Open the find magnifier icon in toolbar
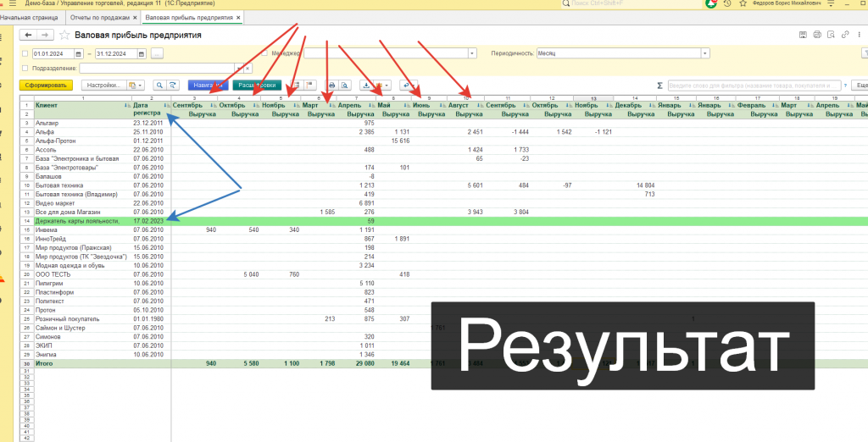868x442 pixels. 159,86
